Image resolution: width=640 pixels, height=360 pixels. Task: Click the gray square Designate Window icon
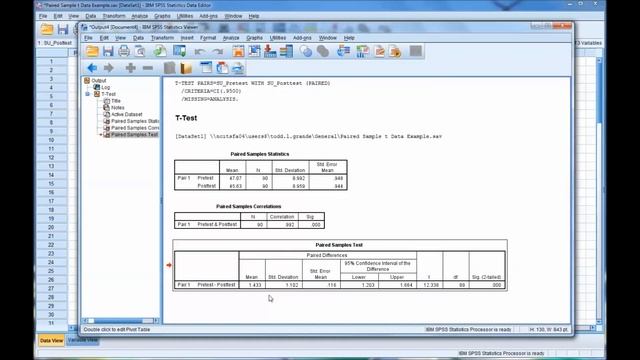[x=416, y=51]
